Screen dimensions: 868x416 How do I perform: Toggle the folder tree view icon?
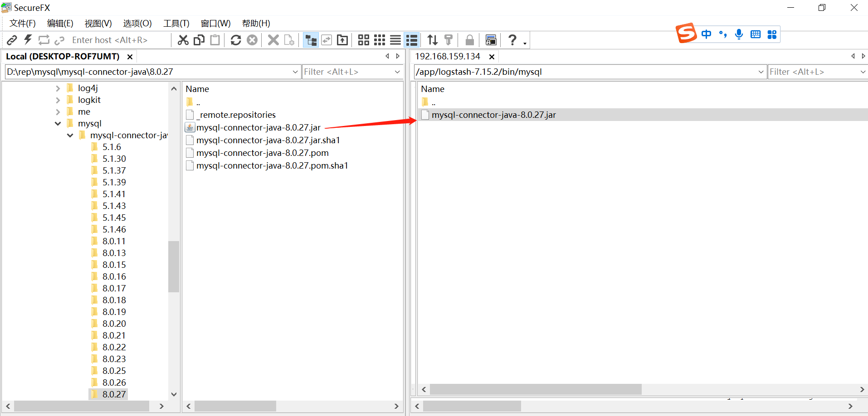[x=311, y=40]
